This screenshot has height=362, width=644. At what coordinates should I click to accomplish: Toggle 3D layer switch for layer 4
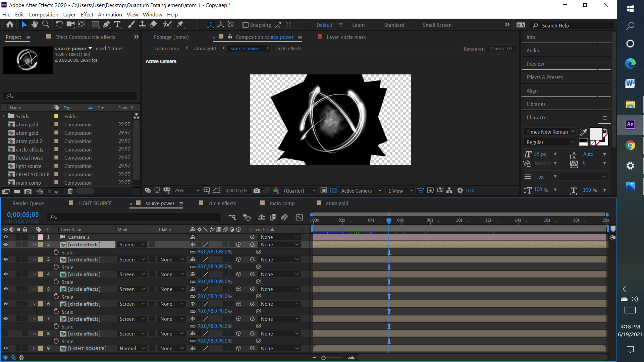click(238, 274)
